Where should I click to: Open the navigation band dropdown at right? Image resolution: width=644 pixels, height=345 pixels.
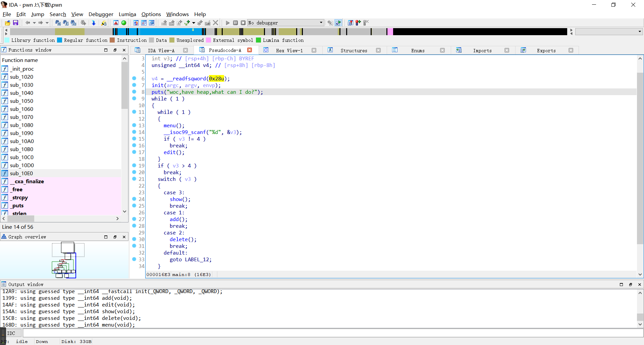pyautogui.click(x=640, y=31)
